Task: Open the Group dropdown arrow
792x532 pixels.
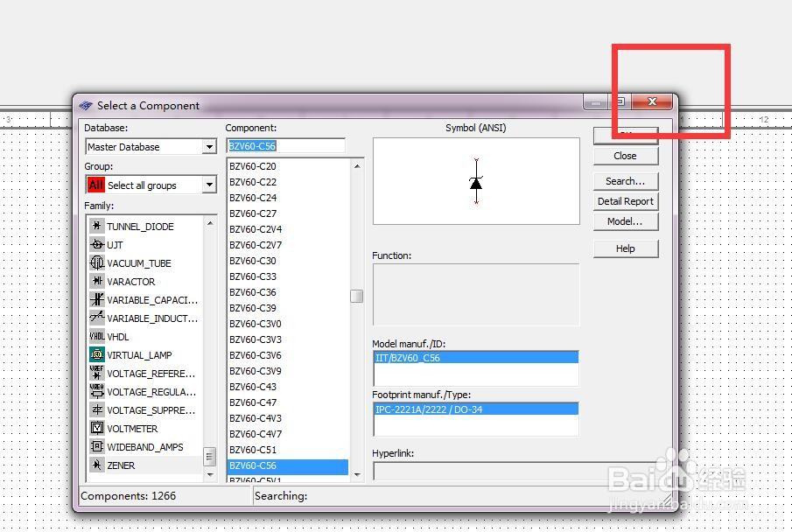Action: coord(209,185)
